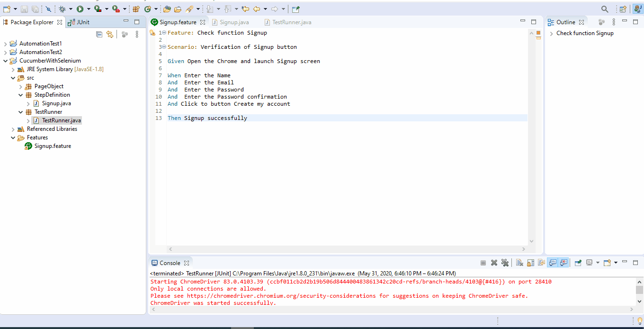This screenshot has height=329, width=644.
Task: Click the Pin Editor toolbar icon
Action: click(x=295, y=9)
